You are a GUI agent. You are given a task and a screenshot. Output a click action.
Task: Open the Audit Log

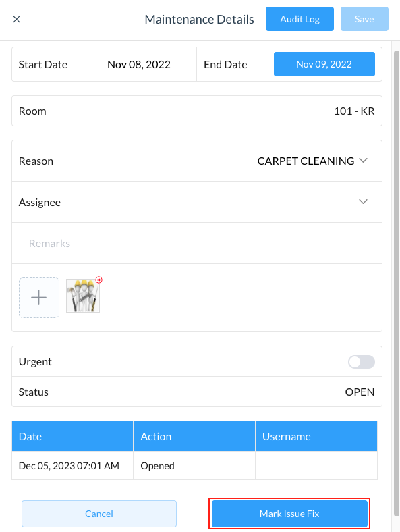pos(299,19)
